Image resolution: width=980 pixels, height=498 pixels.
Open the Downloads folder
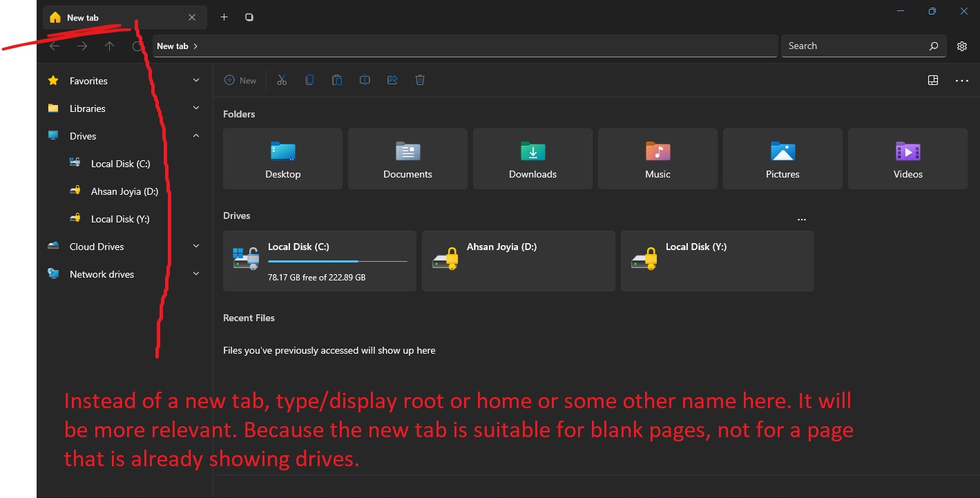coord(532,158)
